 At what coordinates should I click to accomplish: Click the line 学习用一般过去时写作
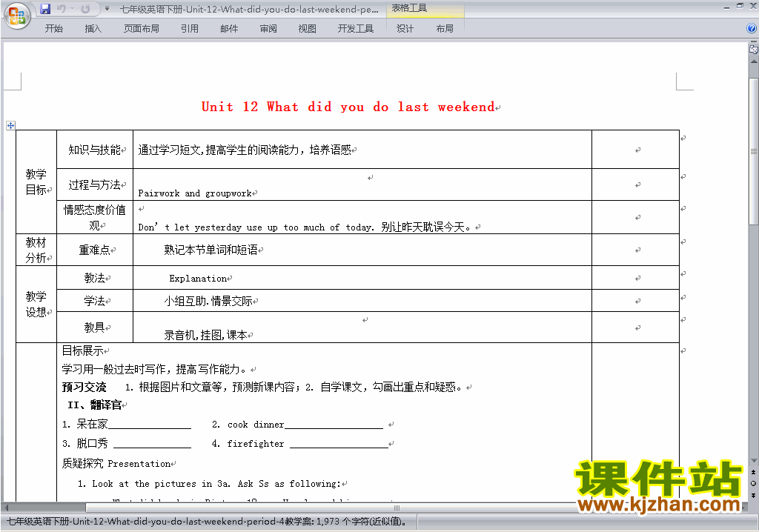pyautogui.click(x=155, y=369)
